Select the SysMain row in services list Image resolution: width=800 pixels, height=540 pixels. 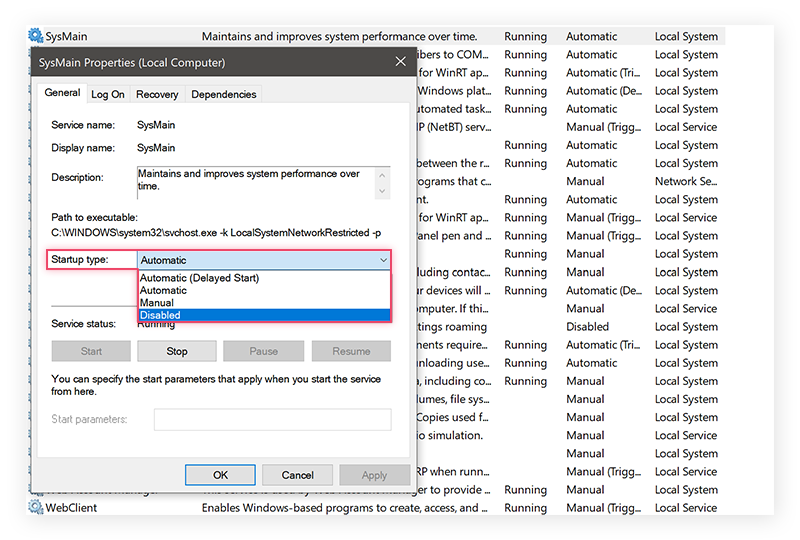(376, 36)
